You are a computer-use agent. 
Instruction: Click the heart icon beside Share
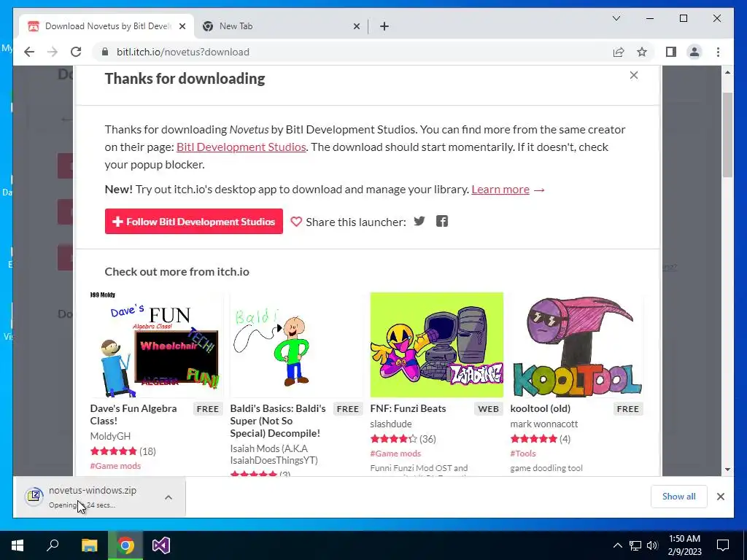pos(296,222)
